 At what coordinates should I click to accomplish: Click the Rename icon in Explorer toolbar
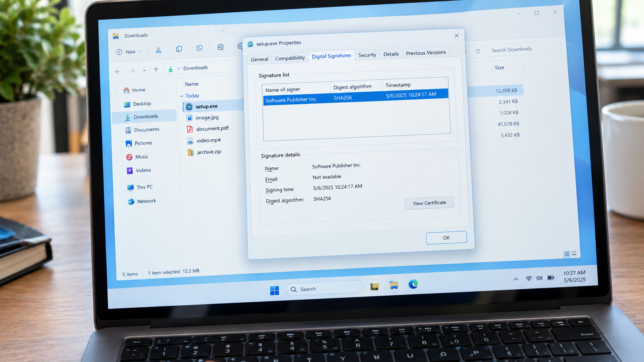(221, 47)
